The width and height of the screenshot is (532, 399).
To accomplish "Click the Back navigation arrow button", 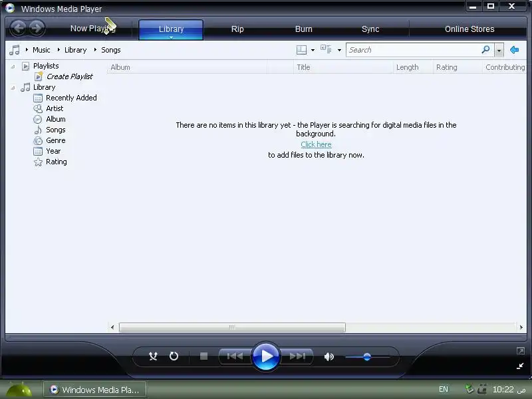I will click(19, 28).
